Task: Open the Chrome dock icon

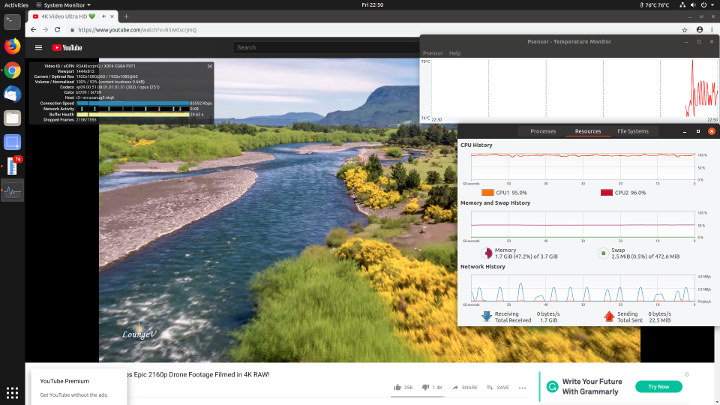Action: click(12, 70)
